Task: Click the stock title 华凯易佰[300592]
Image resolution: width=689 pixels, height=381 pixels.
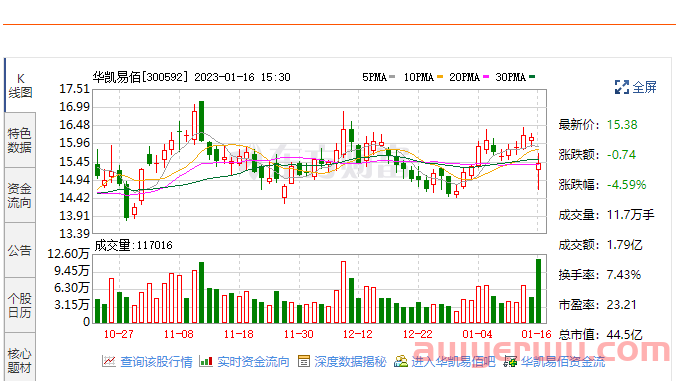Action: click(140, 77)
